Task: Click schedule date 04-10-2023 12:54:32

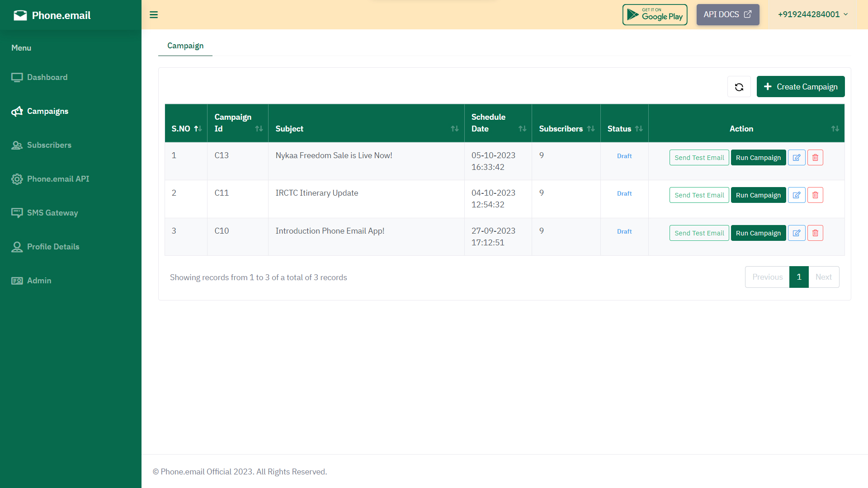Action: coord(493,199)
